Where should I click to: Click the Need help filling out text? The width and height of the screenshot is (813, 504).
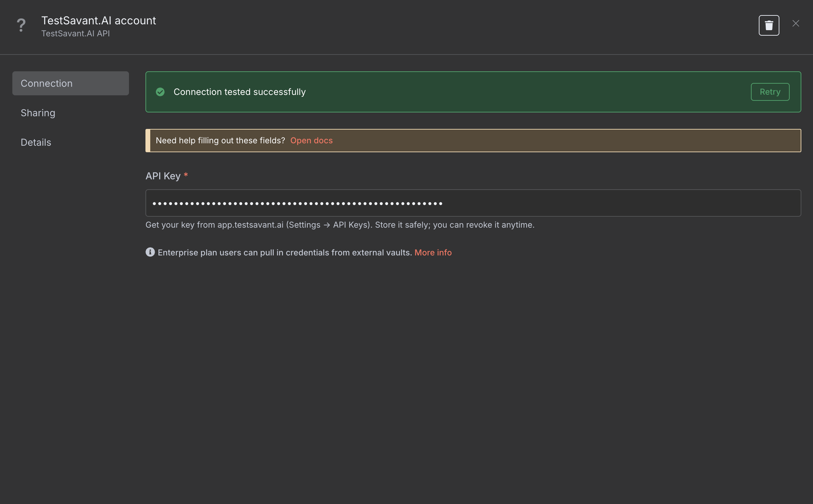pos(220,141)
